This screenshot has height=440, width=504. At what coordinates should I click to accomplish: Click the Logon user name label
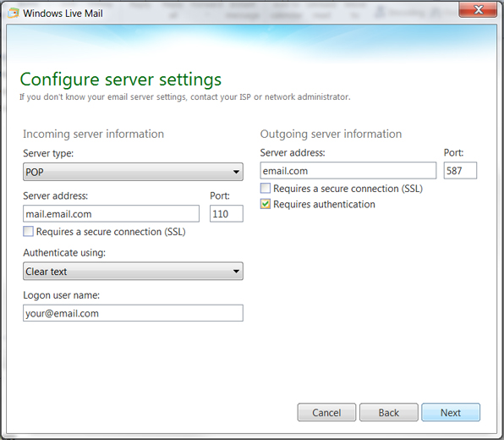(62, 295)
